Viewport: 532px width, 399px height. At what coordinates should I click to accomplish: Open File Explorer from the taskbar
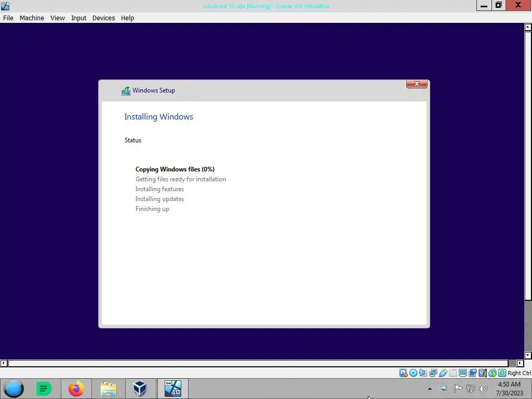pos(109,389)
